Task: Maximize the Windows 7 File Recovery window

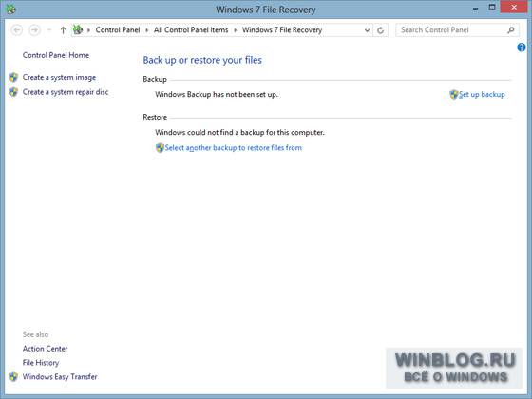Action: (492, 8)
